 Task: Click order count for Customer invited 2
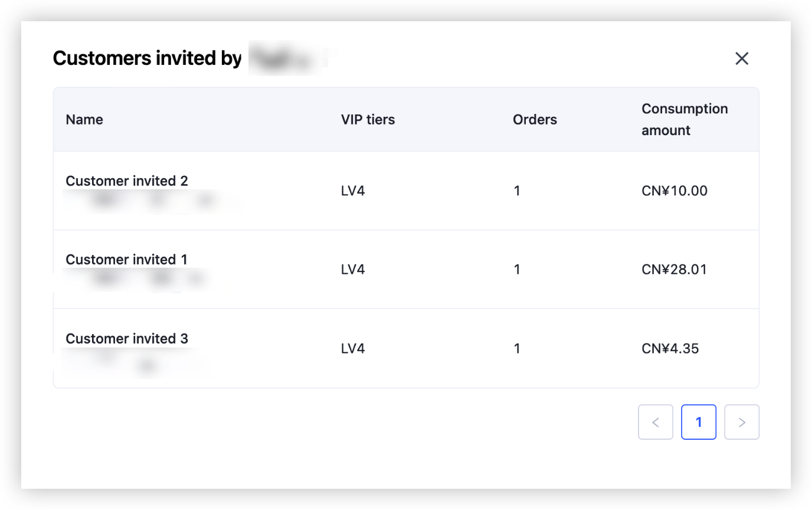click(517, 191)
